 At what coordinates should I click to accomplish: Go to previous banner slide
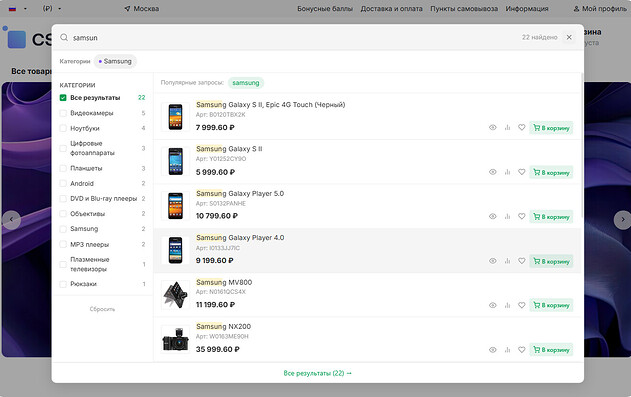tap(11, 220)
